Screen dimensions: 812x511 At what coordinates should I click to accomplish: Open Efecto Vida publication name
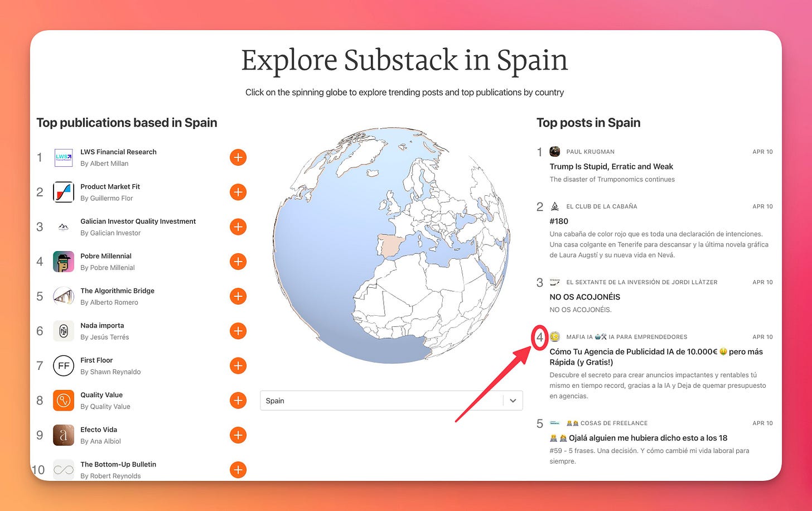(x=99, y=430)
